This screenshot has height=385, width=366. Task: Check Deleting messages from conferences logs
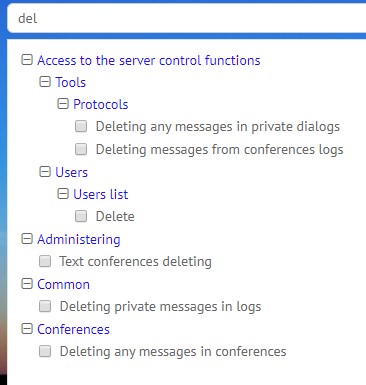(x=81, y=149)
